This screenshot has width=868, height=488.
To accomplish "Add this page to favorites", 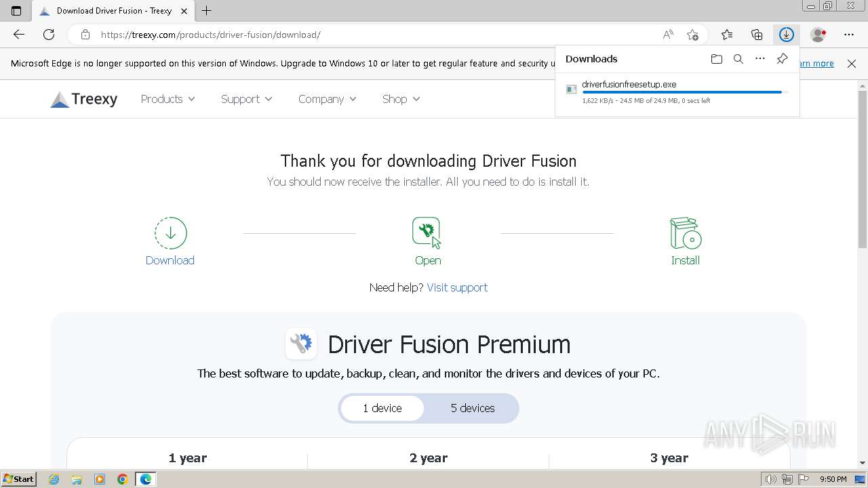I will (x=692, y=35).
